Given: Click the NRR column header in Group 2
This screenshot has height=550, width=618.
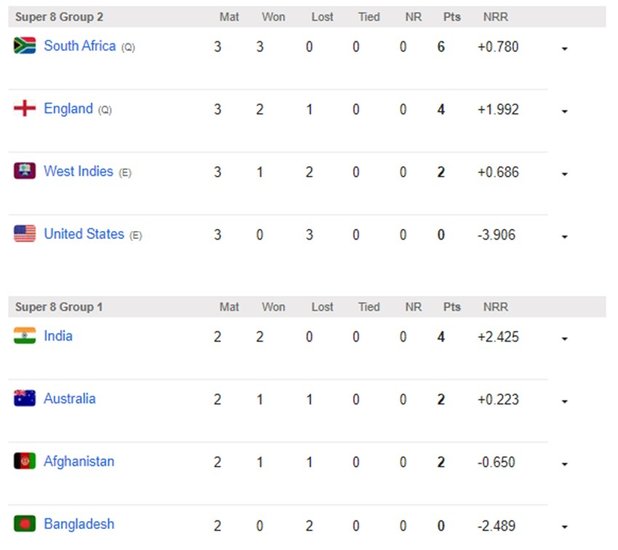Looking at the screenshot, I should [495, 18].
